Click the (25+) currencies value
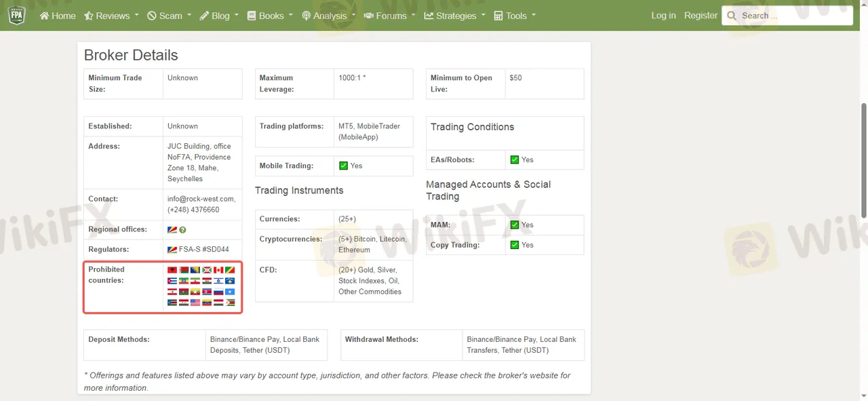The height and width of the screenshot is (401, 868). [x=347, y=219]
